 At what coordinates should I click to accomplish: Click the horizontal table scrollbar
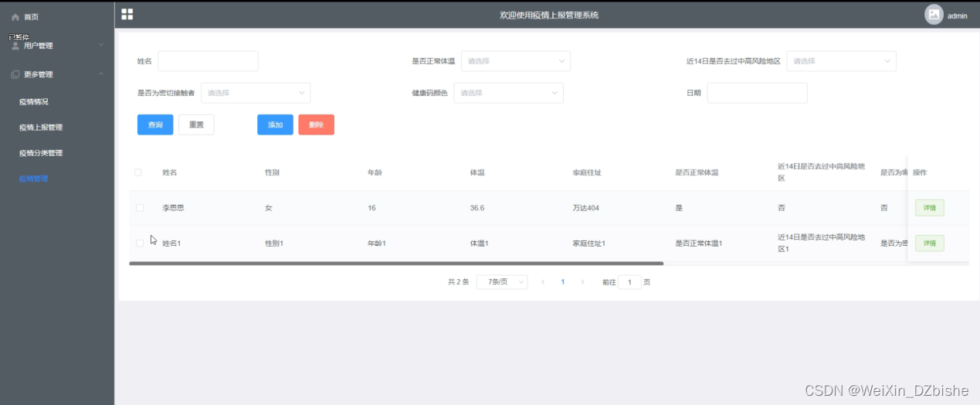point(396,264)
